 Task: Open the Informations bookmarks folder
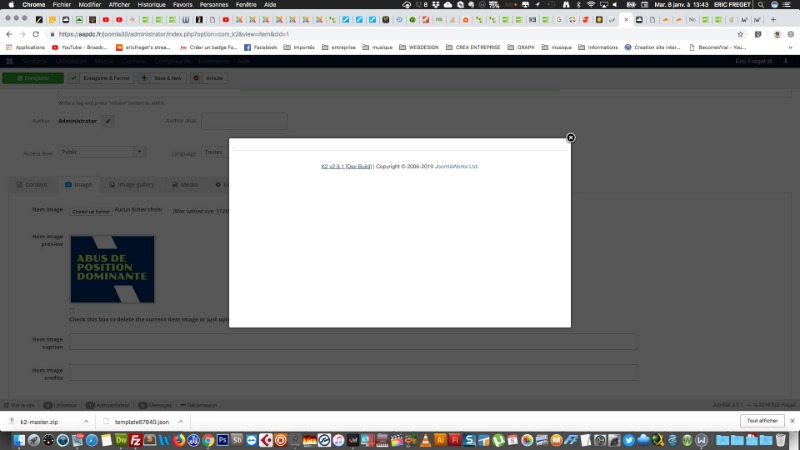click(x=598, y=47)
